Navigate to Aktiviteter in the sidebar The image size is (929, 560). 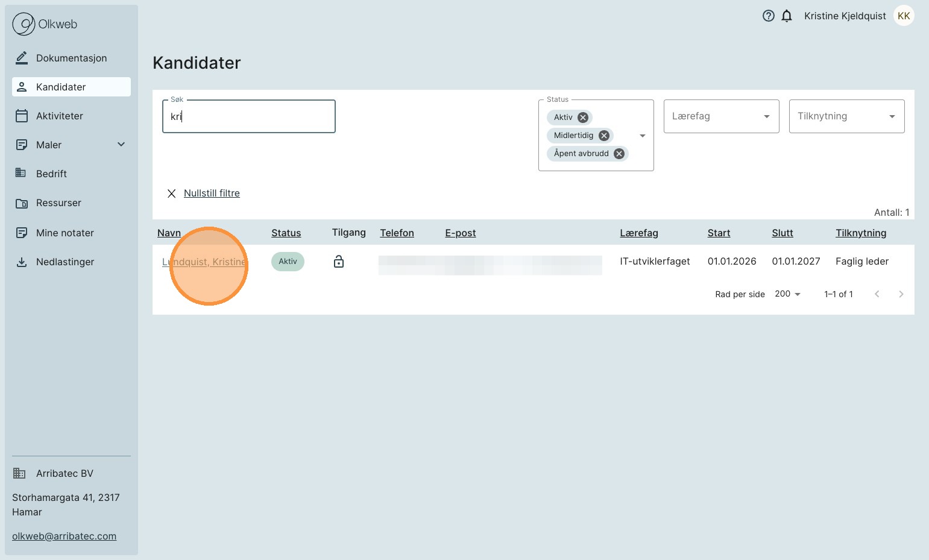(x=59, y=116)
